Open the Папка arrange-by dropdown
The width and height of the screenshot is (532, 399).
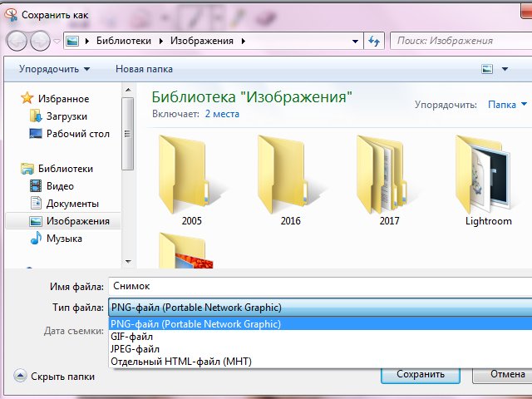click(507, 105)
